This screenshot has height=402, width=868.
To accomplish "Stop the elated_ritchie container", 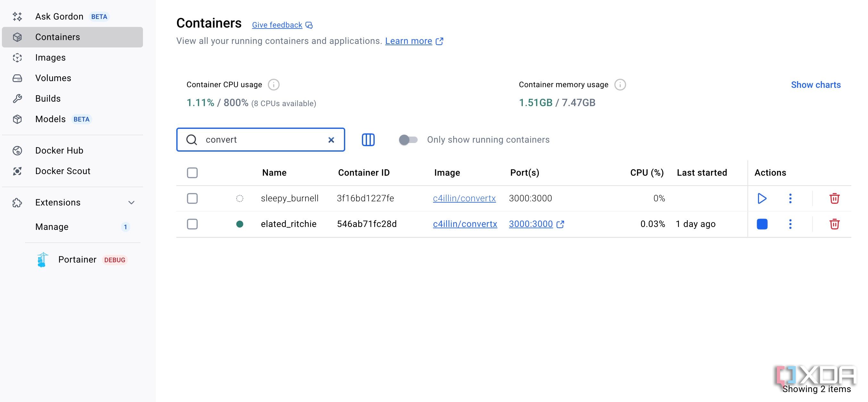I will tap(762, 224).
